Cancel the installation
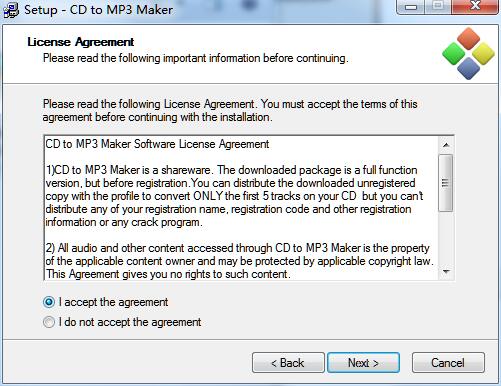501x386 pixels. tap(448, 362)
